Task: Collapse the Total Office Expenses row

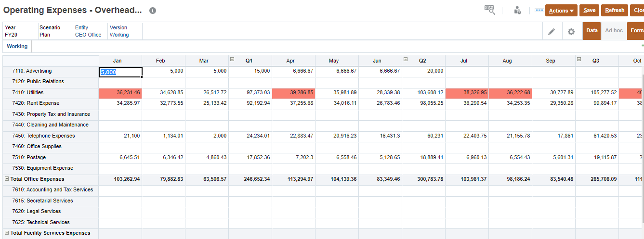Action: pyautogui.click(x=7, y=179)
